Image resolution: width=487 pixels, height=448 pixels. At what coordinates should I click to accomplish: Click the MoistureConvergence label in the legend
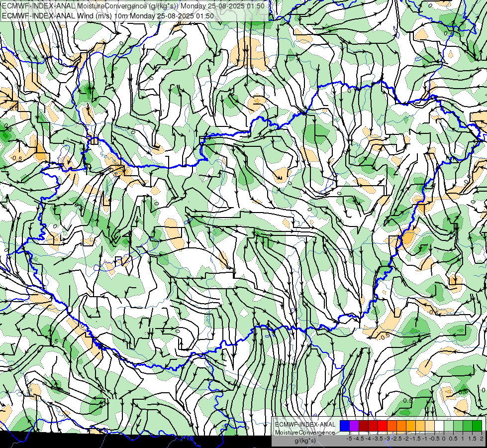pyautogui.click(x=305, y=433)
